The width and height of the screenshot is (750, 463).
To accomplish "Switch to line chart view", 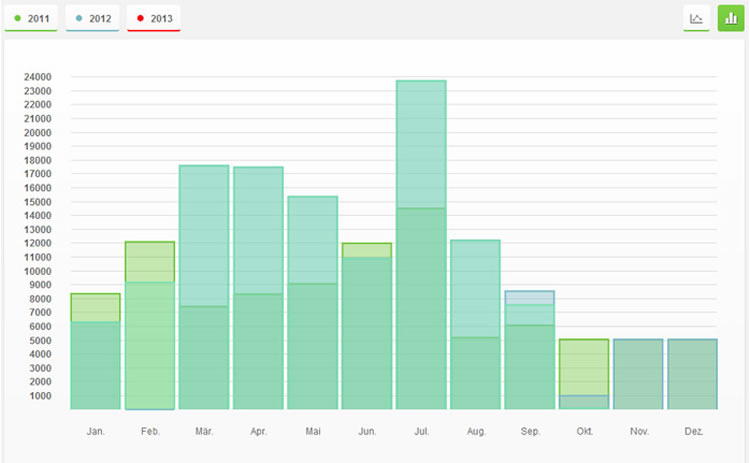I will (696, 18).
